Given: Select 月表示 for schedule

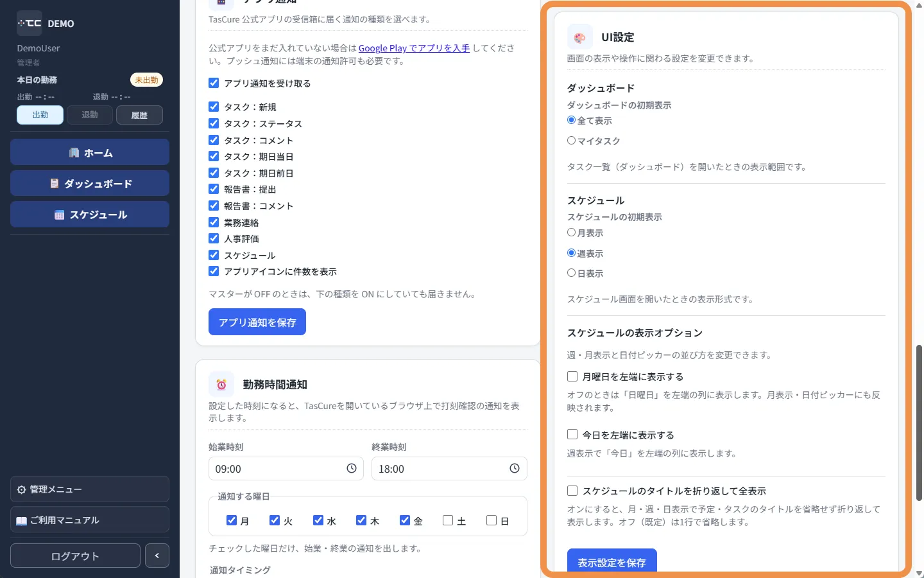Looking at the screenshot, I should 571,232.
